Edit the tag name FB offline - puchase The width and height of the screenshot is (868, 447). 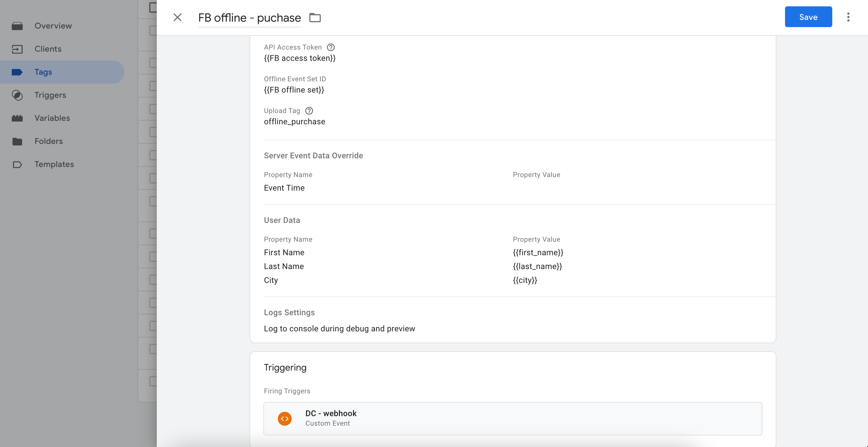click(249, 18)
